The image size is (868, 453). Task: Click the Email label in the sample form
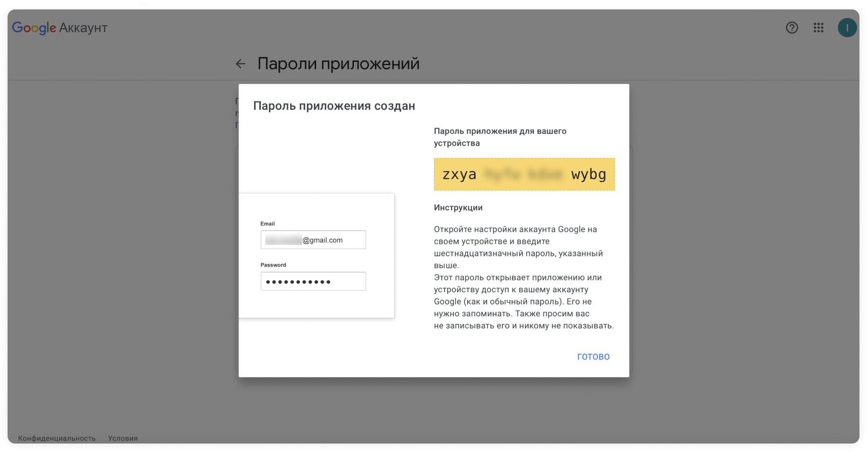(267, 224)
